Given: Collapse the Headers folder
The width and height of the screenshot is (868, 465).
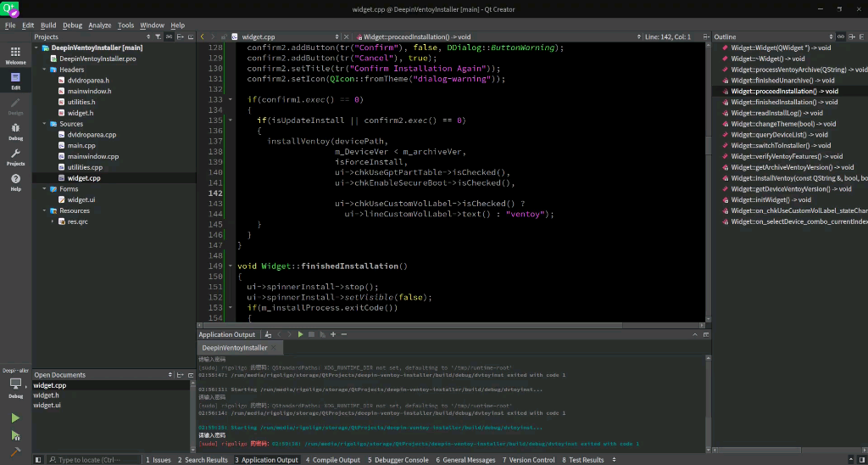Looking at the screenshot, I should (44, 70).
